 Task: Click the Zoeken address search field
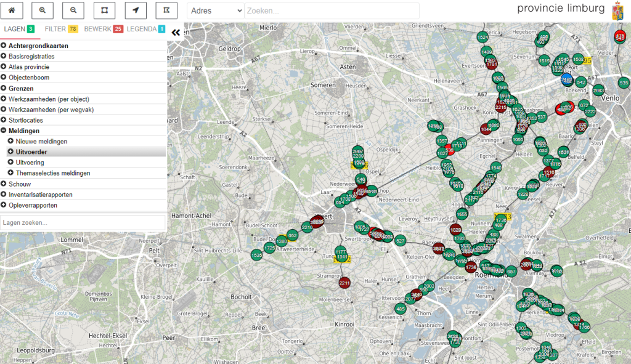click(x=332, y=10)
